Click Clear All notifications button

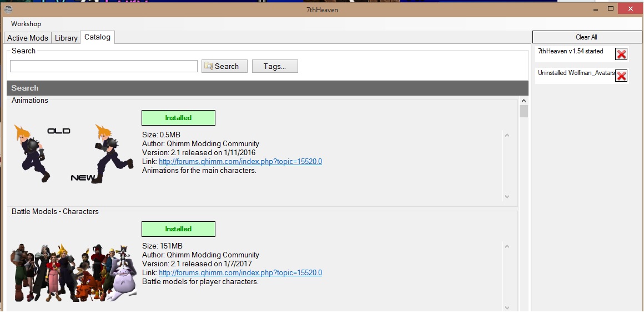pyautogui.click(x=586, y=37)
